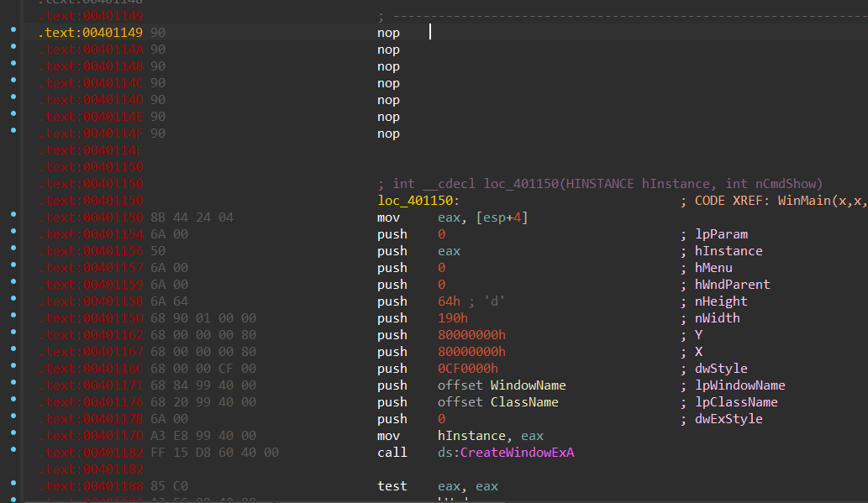This screenshot has width=868, height=503.
Task: Select the X parameter comment
Action: point(698,352)
